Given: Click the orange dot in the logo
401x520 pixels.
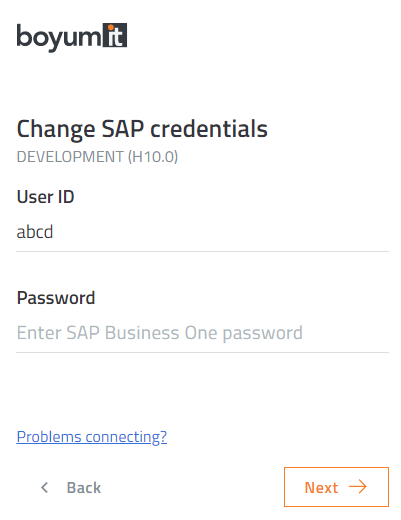Looking at the screenshot, I should pyautogui.click(x=111, y=28).
